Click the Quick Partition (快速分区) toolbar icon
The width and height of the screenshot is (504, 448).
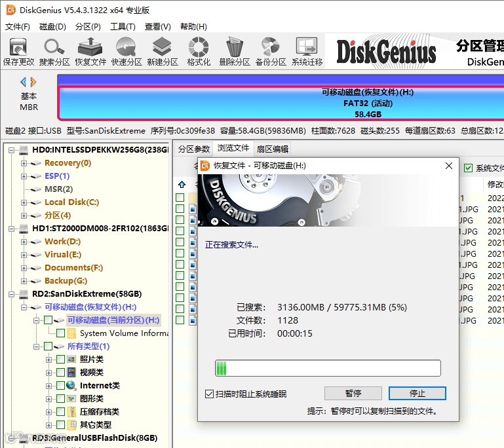pyautogui.click(x=126, y=52)
